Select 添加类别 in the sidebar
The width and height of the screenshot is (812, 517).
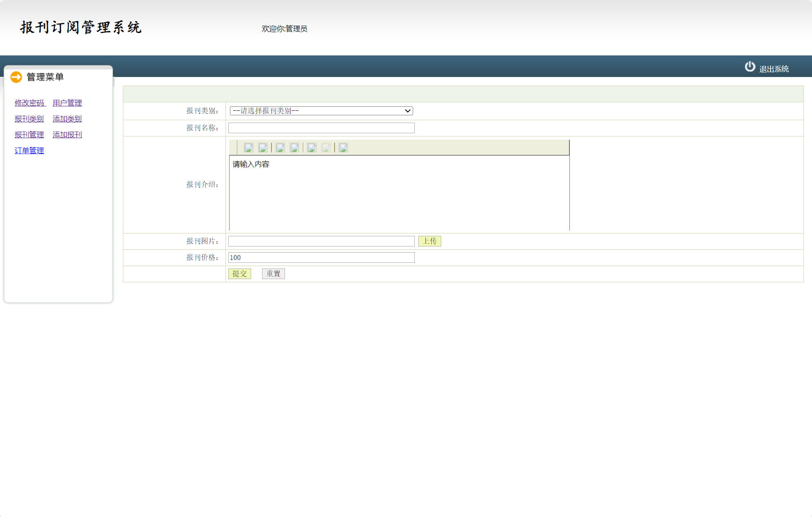pos(67,119)
